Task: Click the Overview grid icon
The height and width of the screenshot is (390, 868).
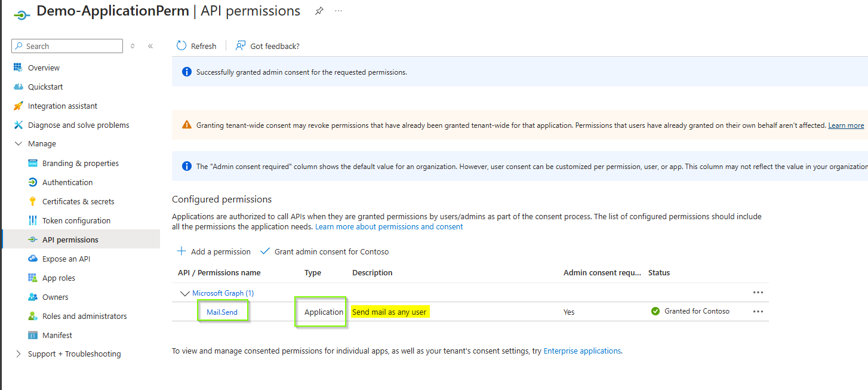Action: pos(18,67)
